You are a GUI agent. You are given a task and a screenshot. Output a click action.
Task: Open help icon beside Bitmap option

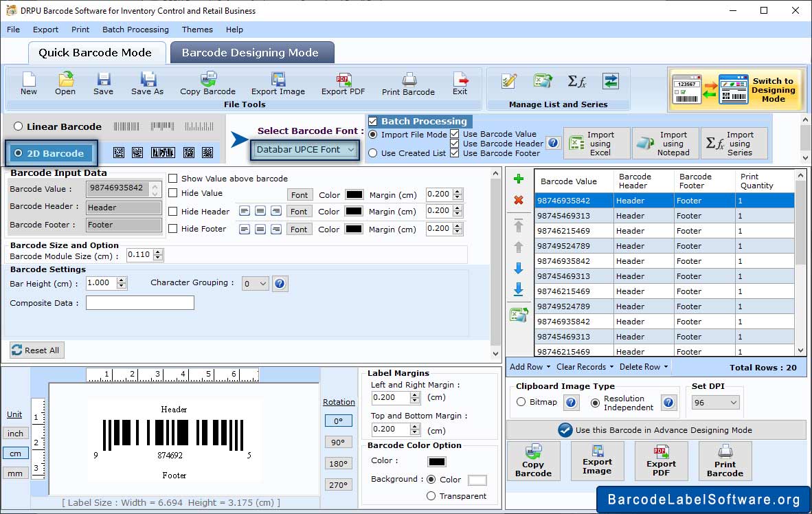coord(571,403)
